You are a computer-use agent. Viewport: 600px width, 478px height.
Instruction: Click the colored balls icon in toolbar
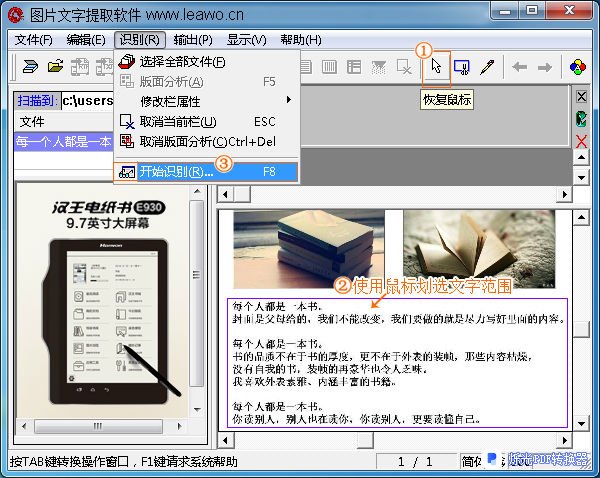[x=578, y=67]
